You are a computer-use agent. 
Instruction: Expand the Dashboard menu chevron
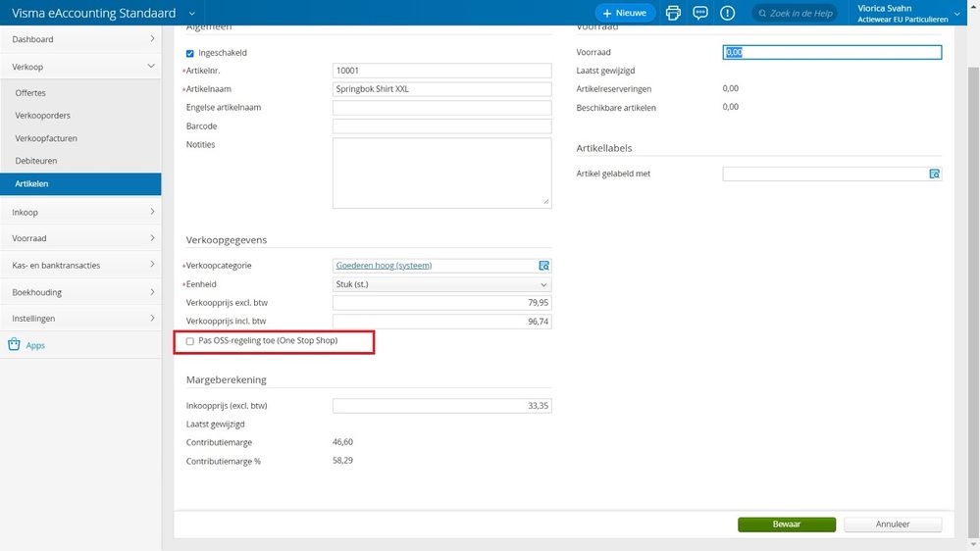(x=152, y=39)
